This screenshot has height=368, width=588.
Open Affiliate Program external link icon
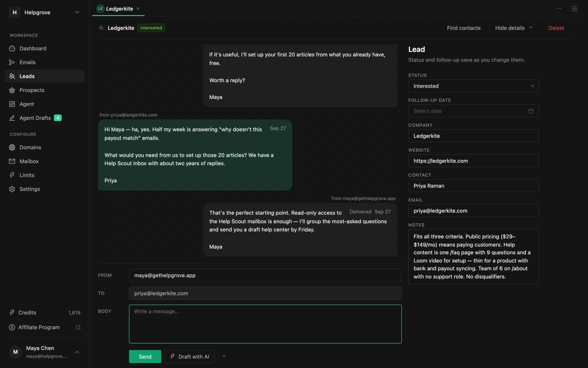coord(78,327)
